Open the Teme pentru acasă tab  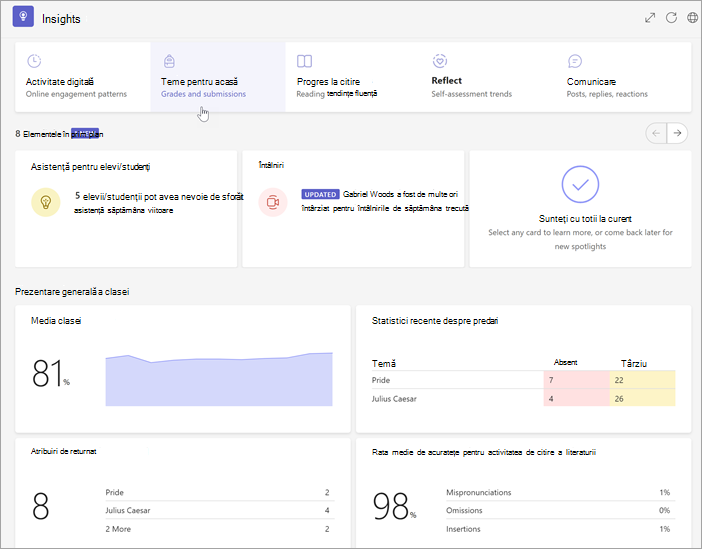(218, 77)
